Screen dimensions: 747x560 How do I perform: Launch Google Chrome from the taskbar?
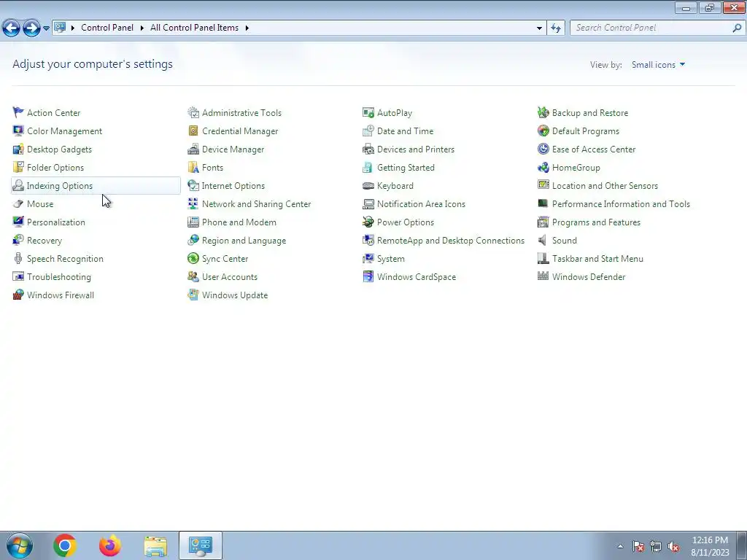[x=65, y=545]
